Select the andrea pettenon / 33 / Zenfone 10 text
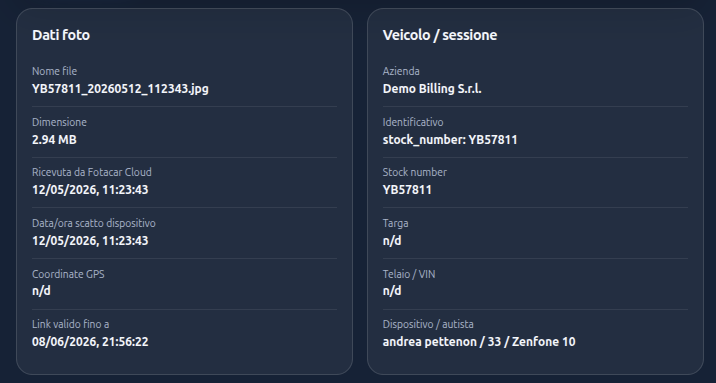Viewport: 716px width, 383px height. [479, 342]
